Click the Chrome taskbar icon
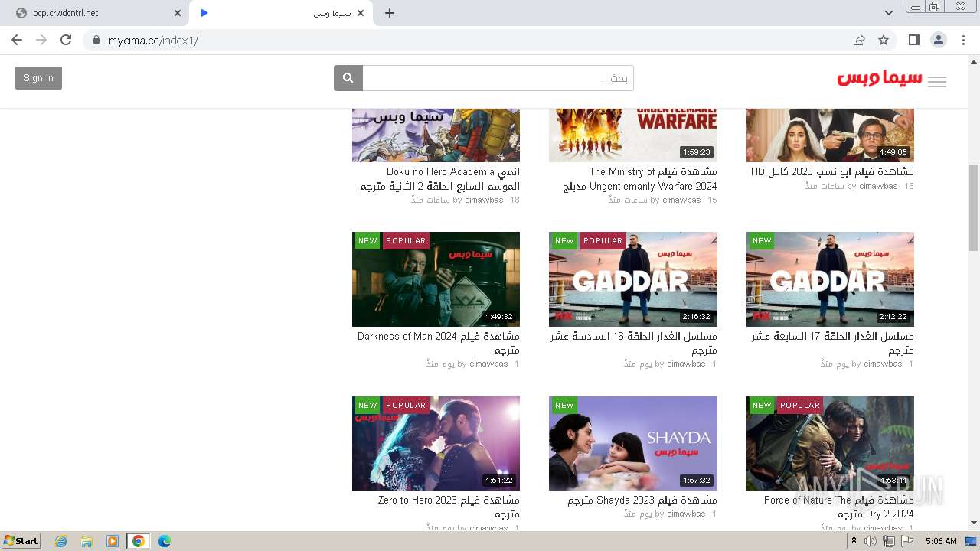 [x=138, y=541]
